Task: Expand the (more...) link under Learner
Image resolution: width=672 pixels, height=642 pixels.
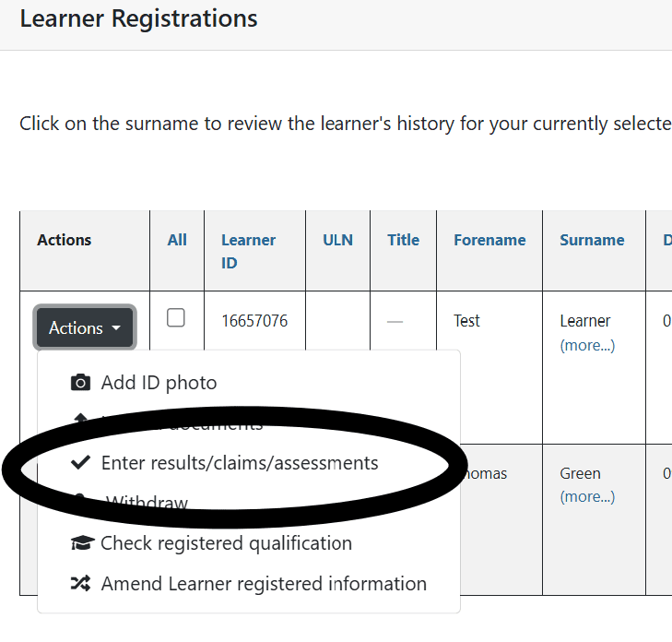Action: (587, 345)
